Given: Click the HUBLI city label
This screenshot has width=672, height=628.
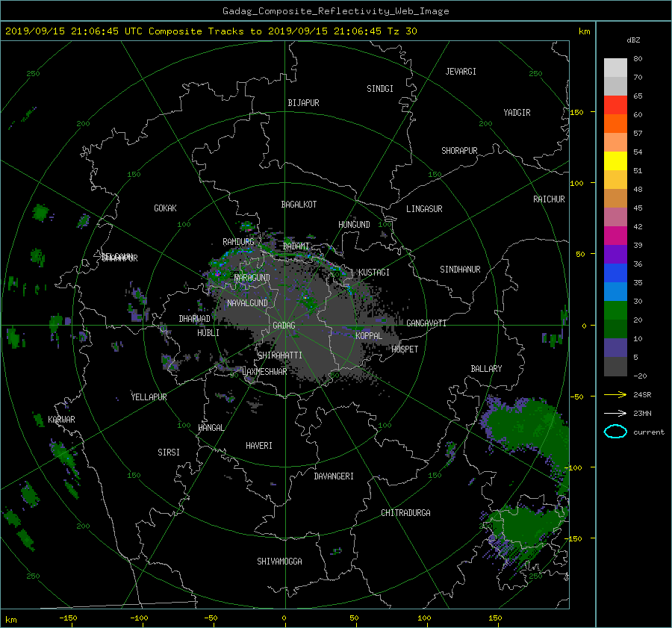Looking at the screenshot, I should click(x=208, y=332).
